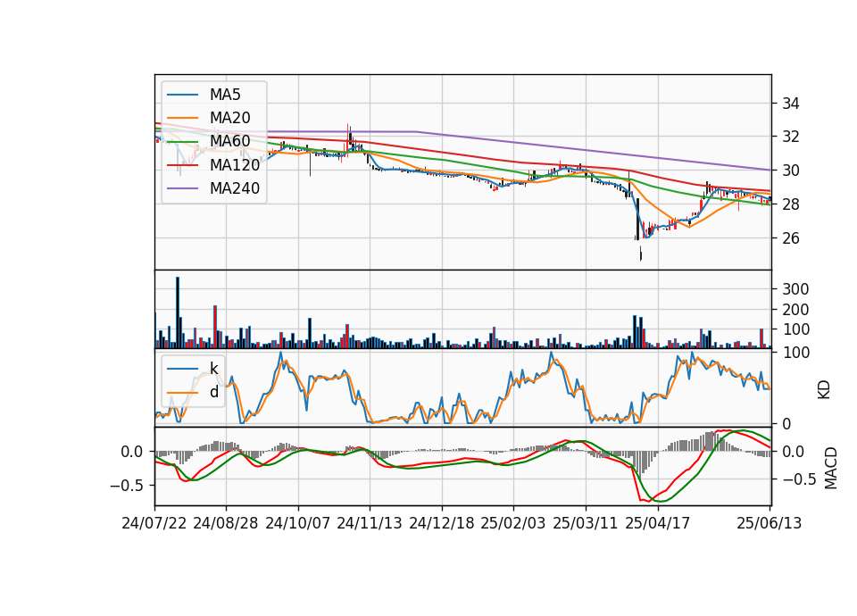The image size is (857, 616).
Task: Click the price axis value 34
Action: (790, 104)
